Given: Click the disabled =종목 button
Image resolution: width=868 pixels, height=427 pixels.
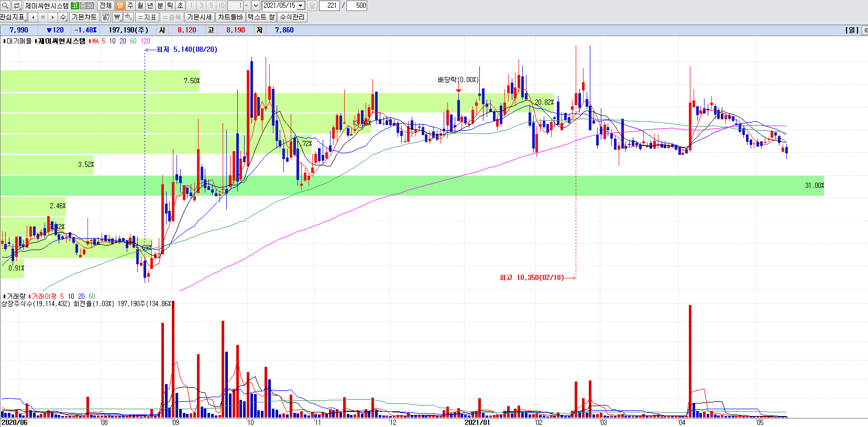Looking at the screenshot, I should (x=172, y=17).
